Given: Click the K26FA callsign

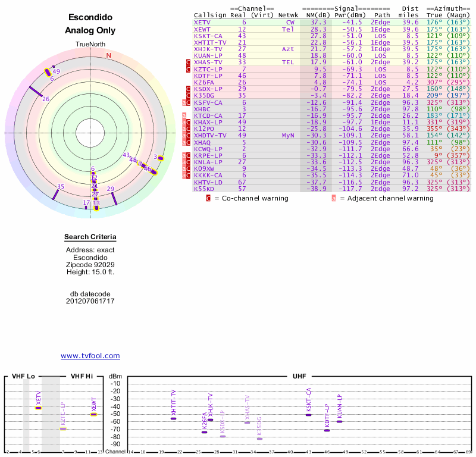Looking at the screenshot, I should [204, 82].
